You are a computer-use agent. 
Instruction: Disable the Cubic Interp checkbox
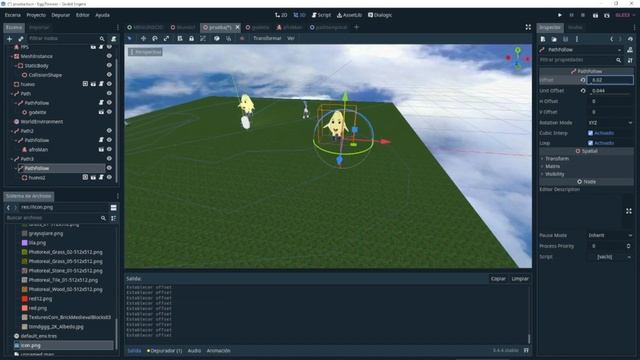(590, 133)
